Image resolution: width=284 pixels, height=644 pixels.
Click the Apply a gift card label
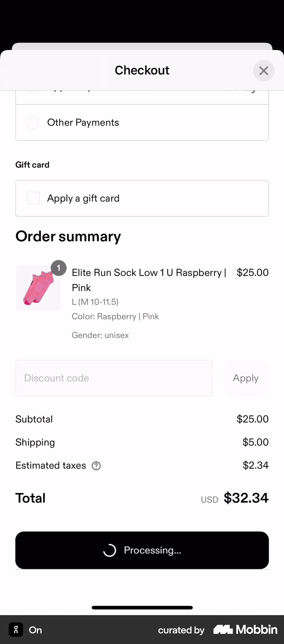point(83,199)
